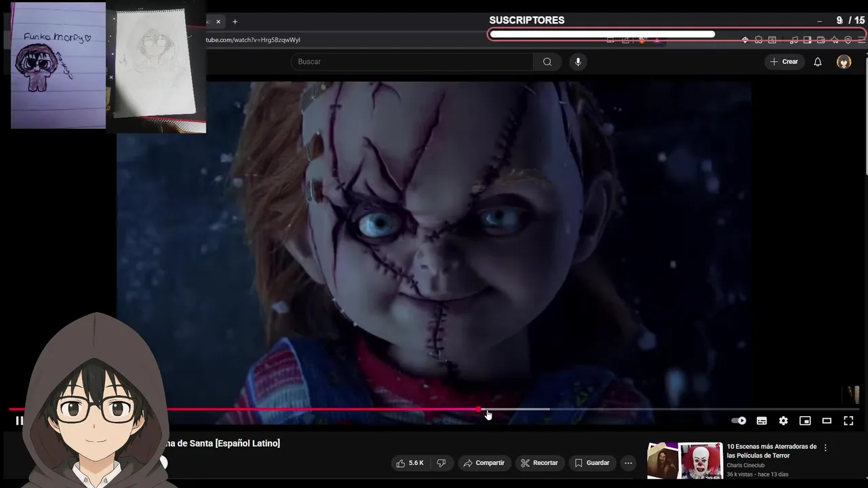Turn on subtitles in the player
The width and height of the screenshot is (868, 488).
(762, 421)
